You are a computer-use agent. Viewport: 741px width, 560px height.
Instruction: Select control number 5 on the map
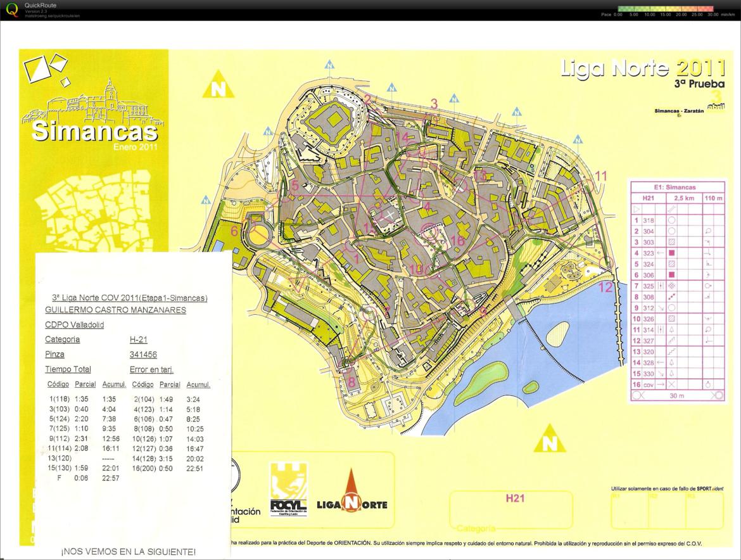295,185
